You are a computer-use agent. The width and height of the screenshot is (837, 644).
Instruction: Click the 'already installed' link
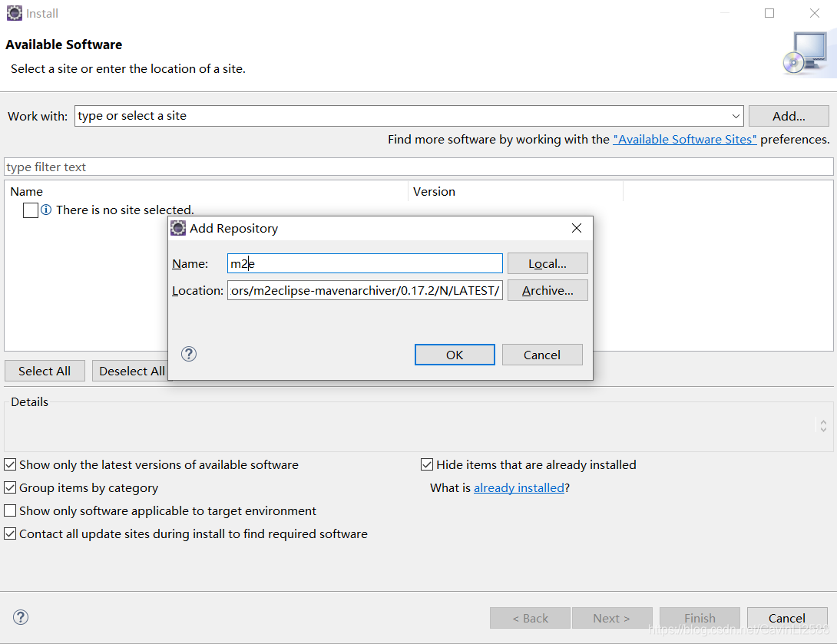(519, 487)
